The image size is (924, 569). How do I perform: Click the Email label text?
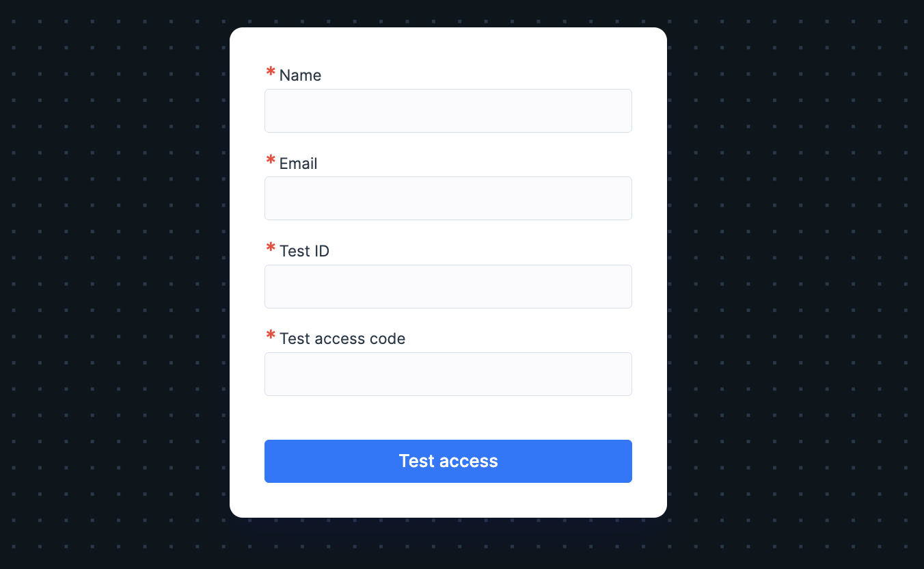point(299,163)
